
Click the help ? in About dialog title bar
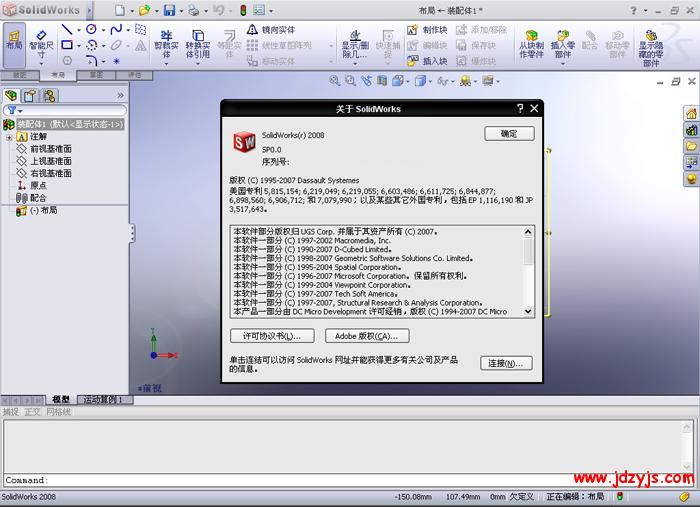click(x=520, y=108)
